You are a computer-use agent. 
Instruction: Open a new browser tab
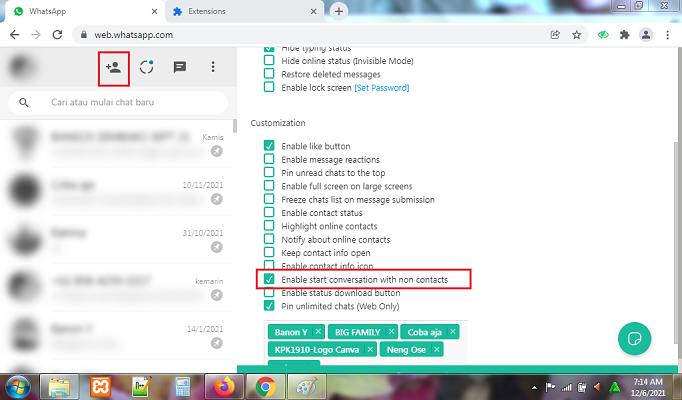(339, 11)
